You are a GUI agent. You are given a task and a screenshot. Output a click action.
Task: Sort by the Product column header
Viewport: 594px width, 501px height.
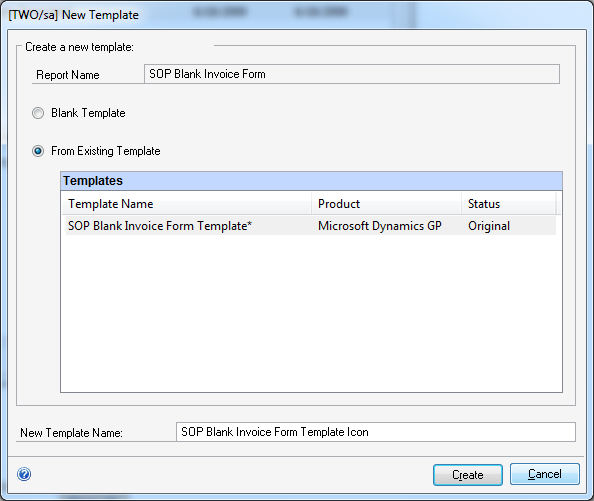(386, 204)
